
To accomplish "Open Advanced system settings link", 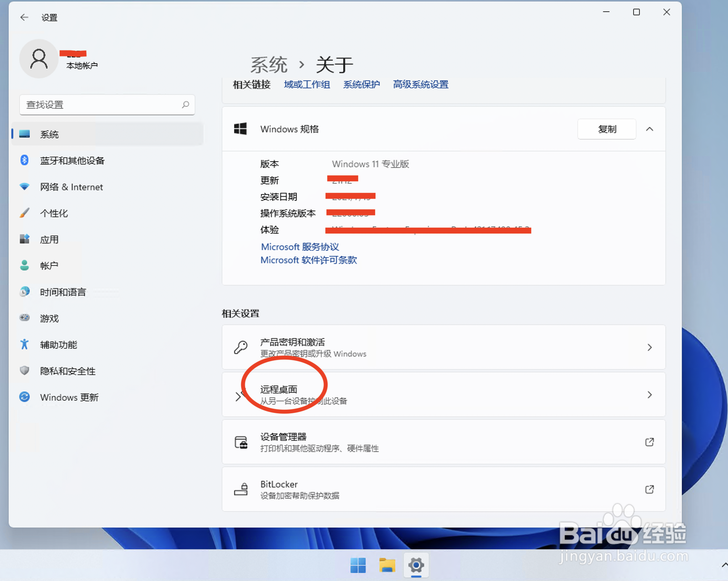I will pyautogui.click(x=420, y=85).
